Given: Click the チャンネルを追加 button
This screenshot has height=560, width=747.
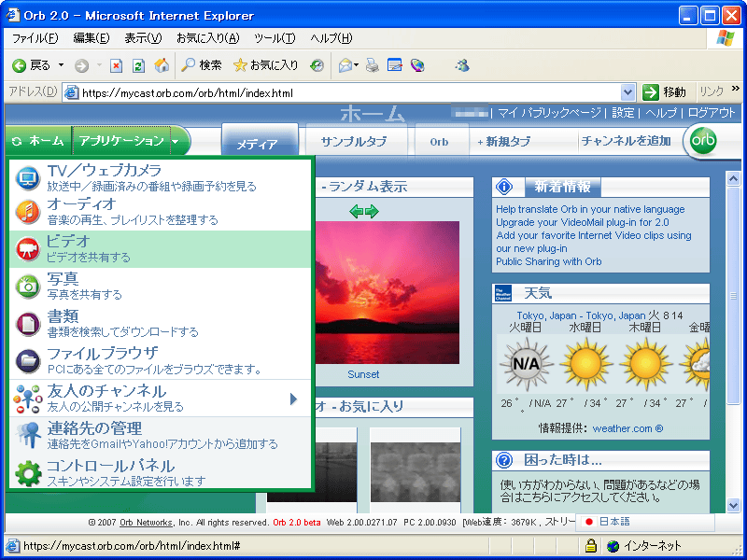Looking at the screenshot, I should point(626,141).
